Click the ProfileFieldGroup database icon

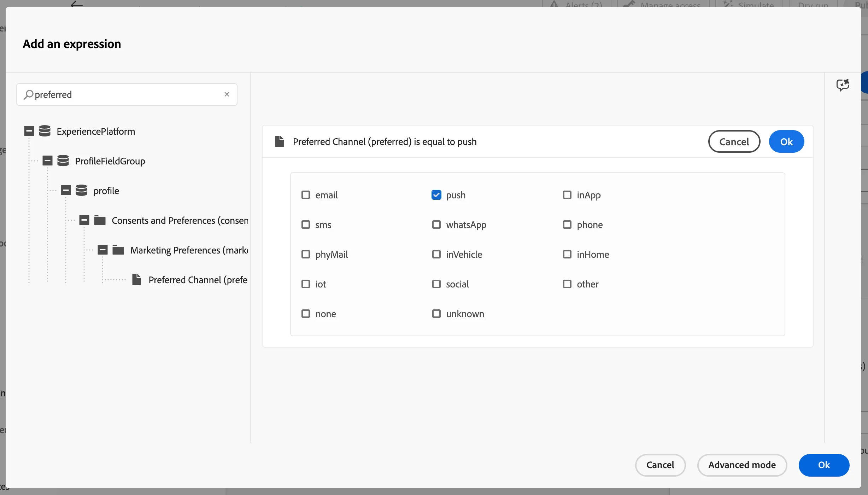(63, 161)
